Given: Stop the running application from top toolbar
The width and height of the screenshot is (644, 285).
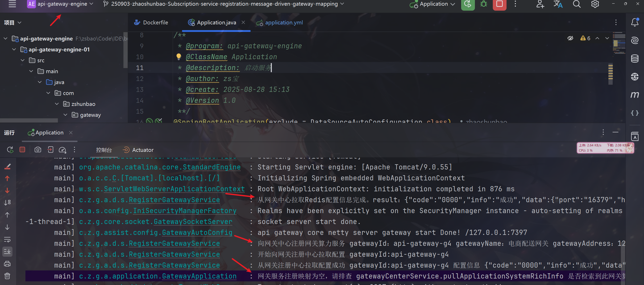Looking at the screenshot, I should tap(499, 4).
